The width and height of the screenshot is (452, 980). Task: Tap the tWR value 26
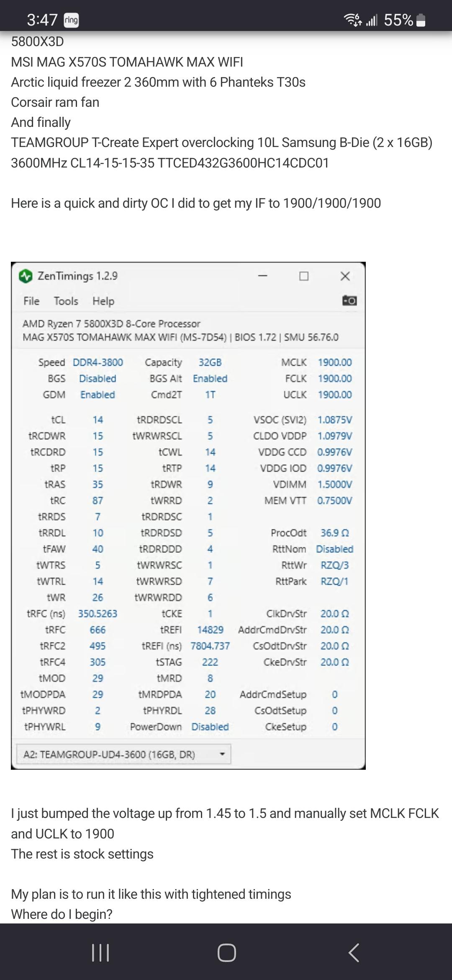(98, 597)
